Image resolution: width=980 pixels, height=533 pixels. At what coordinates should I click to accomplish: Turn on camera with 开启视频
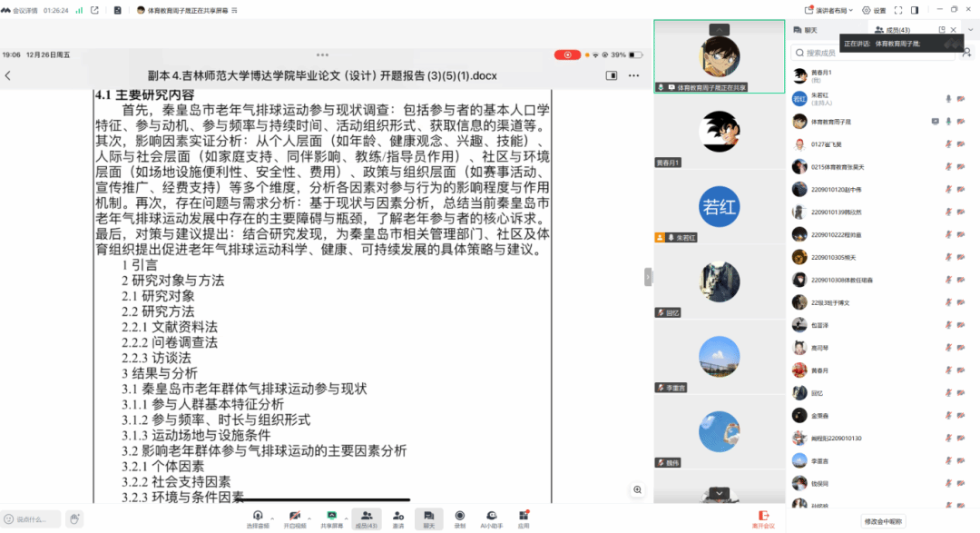[x=294, y=518]
